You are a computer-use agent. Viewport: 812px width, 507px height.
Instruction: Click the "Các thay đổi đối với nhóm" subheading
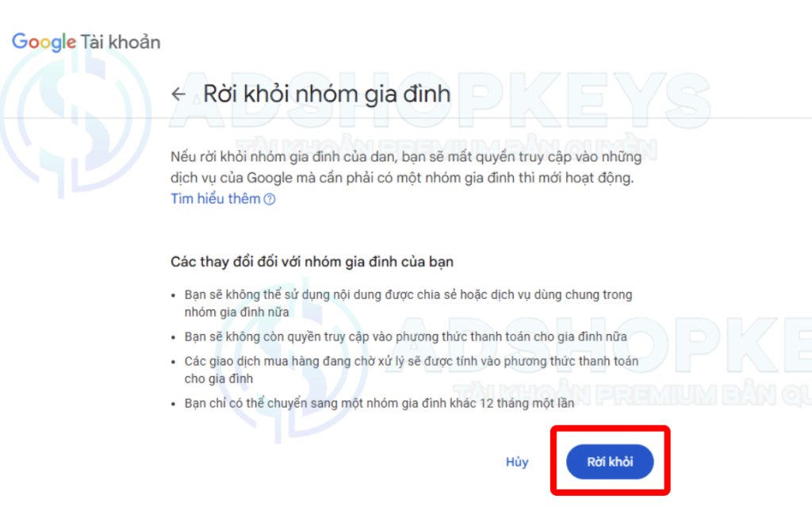click(312, 262)
